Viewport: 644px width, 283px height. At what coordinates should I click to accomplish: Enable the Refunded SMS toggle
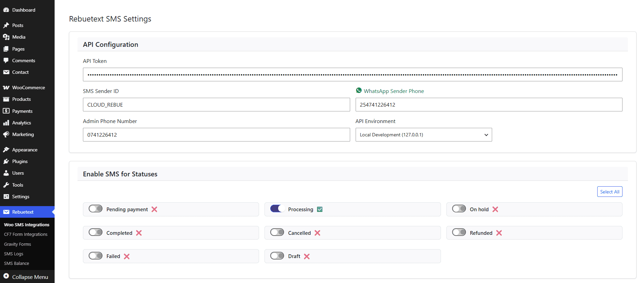pyautogui.click(x=459, y=232)
